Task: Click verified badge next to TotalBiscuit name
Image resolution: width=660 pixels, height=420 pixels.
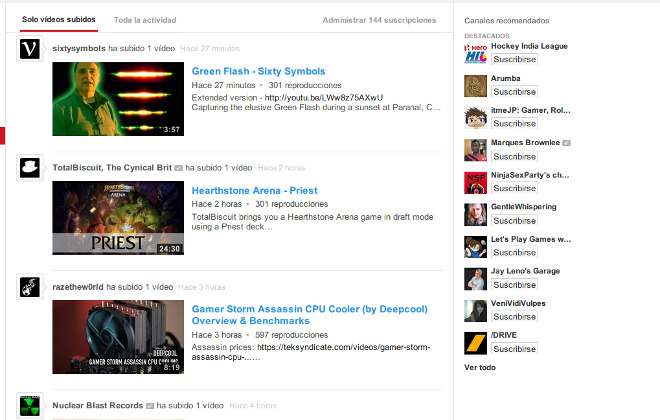Action: [x=178, y=168]
